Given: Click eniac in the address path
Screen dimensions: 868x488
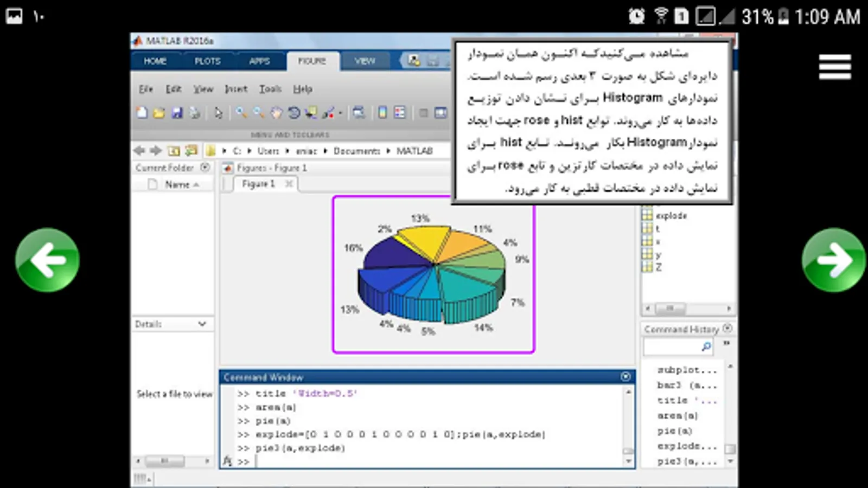Looking at the screenshot, I should point(306,151).
